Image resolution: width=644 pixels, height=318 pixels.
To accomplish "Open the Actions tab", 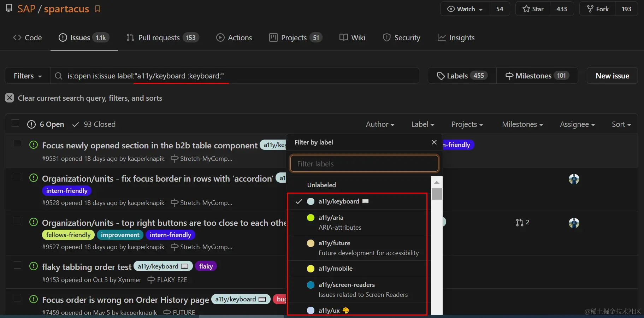I will (234, 37).
